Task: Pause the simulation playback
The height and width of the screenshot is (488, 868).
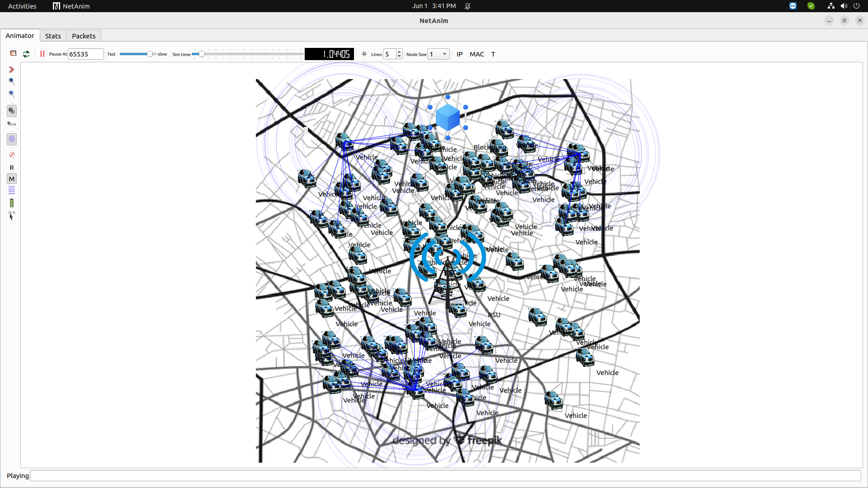Action: (x=42, y=54)
